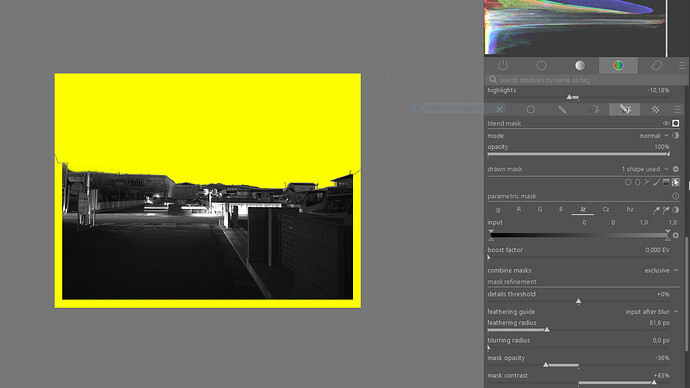Screen dimensions: 690x388
Task: Open the blend mode 'normal' dropdown
Action: click(x=653, y=135)
